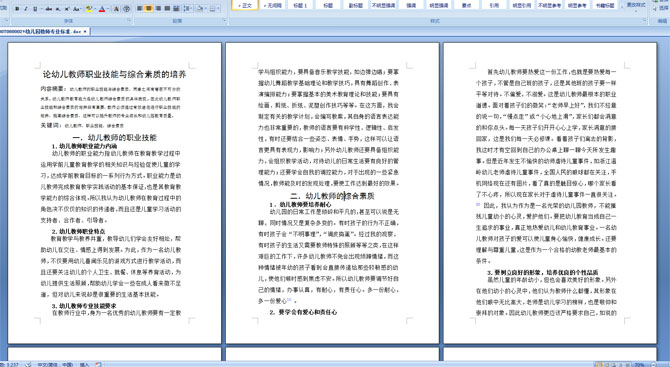670x367 pixels.
Task: Click the spelling check status icon
Action: pos(28,364)
